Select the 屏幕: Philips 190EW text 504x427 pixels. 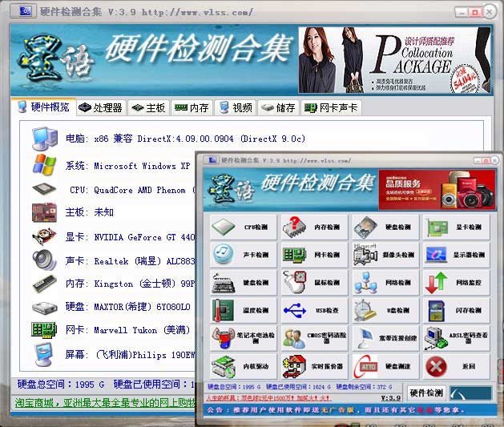click(x=130, y=354)
